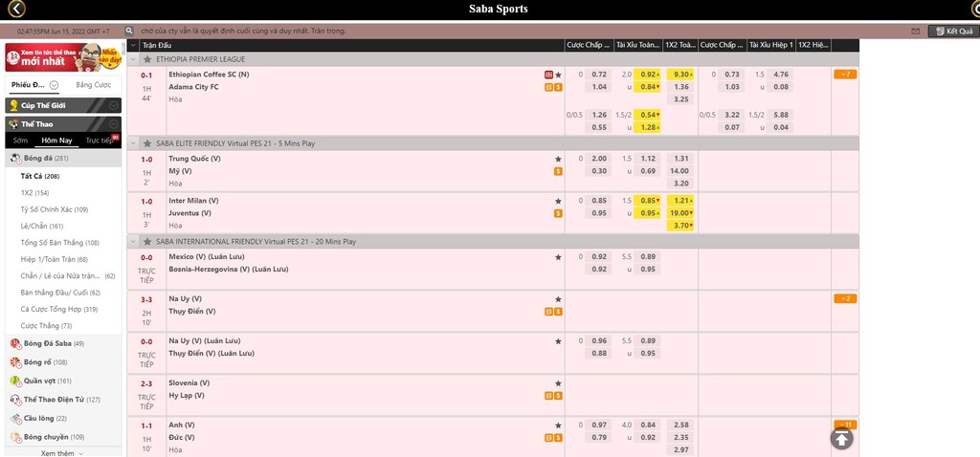Viewport: 980px width, 457px height.
Task: Click Xem thêm to show more sports
Action: 62,452
